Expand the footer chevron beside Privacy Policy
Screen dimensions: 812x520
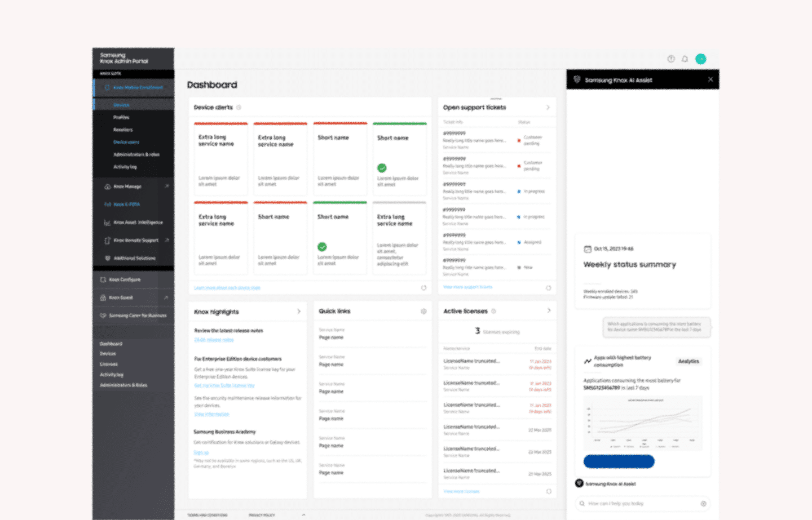(303, 514)
